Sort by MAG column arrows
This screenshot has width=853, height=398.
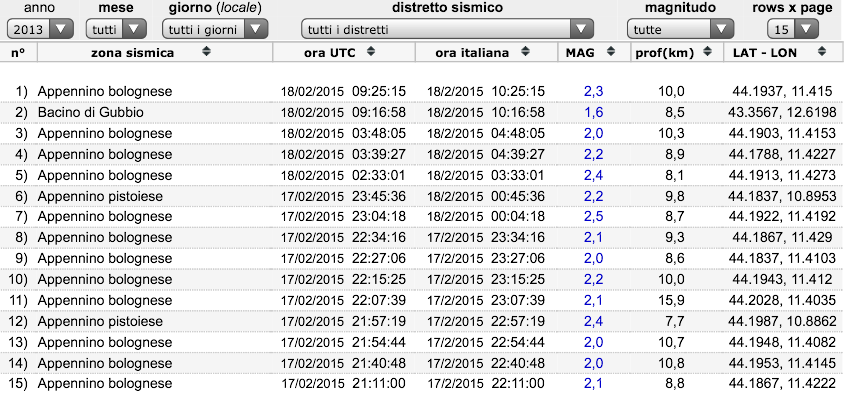pyautogui.click(x=611, y=52)
